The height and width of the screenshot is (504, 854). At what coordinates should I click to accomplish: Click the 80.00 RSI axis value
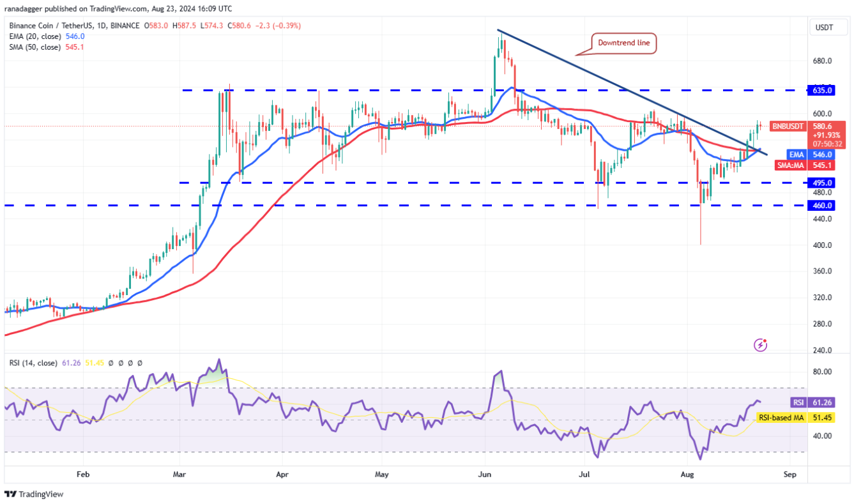(x=823, y=372)
